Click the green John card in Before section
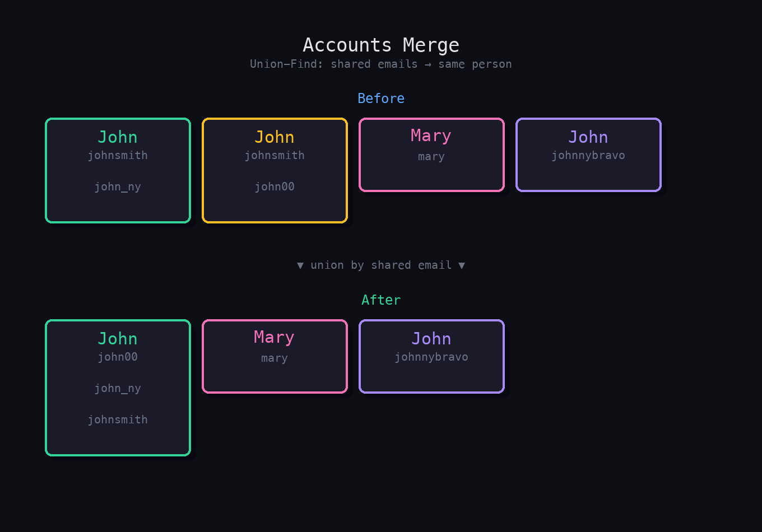The width and height of the screenshot is (762, 532). pyautogui.click(x=118, y=170)
